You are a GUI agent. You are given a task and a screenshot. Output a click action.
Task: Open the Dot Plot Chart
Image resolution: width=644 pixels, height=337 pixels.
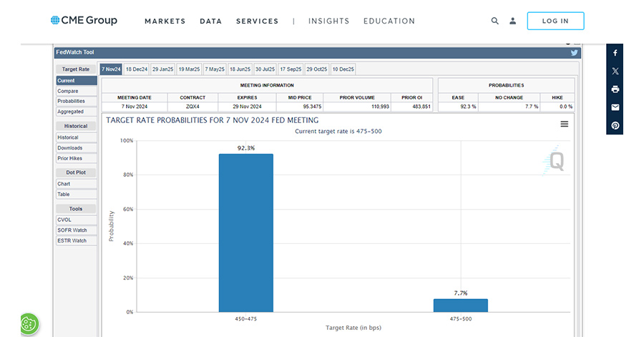[77, 184]
